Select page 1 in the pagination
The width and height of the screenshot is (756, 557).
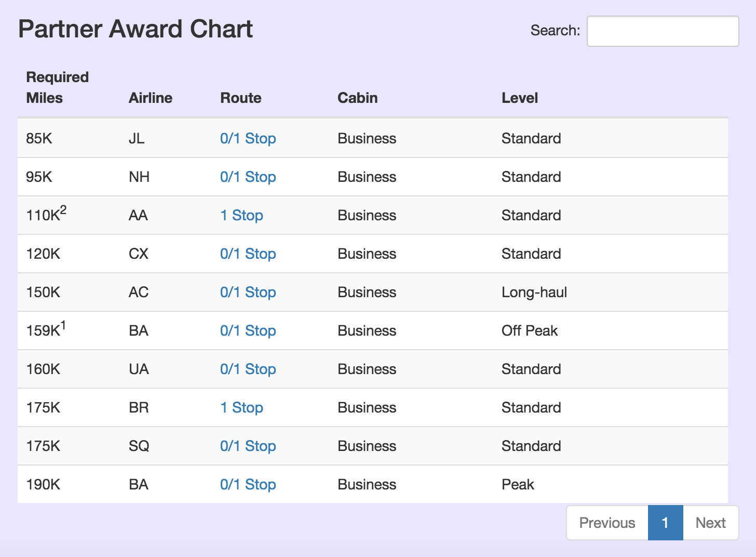(x=666, y=523)
